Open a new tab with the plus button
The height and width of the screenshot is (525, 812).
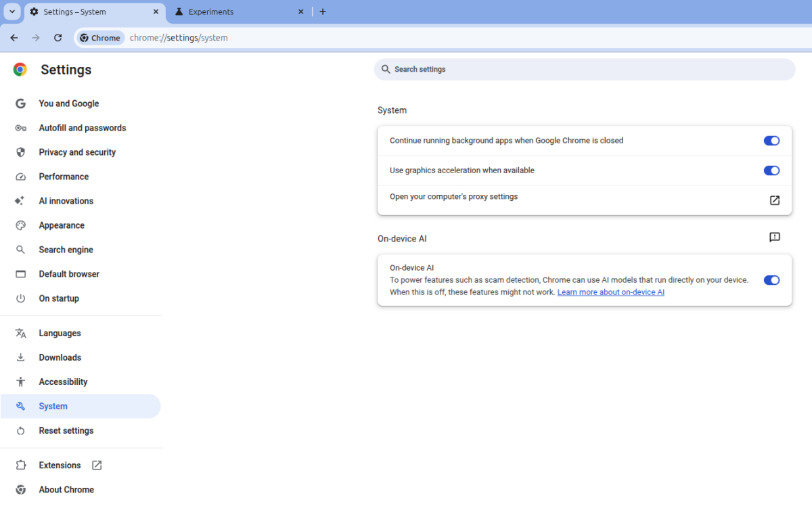click(323, 12)
